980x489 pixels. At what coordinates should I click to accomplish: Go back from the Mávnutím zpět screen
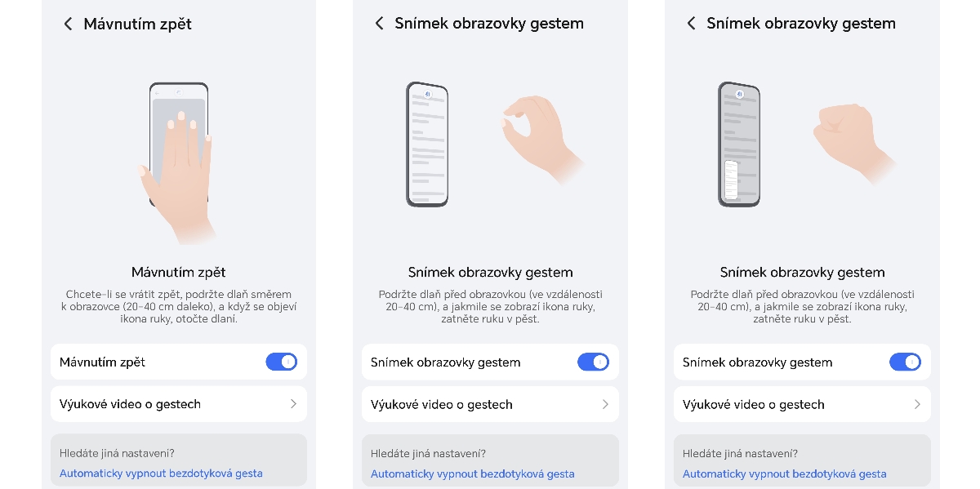click(x=68, y=24)
